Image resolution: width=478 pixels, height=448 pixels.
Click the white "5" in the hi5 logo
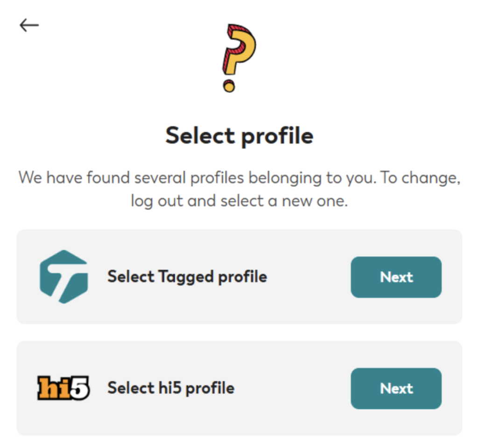coord(80,389)
